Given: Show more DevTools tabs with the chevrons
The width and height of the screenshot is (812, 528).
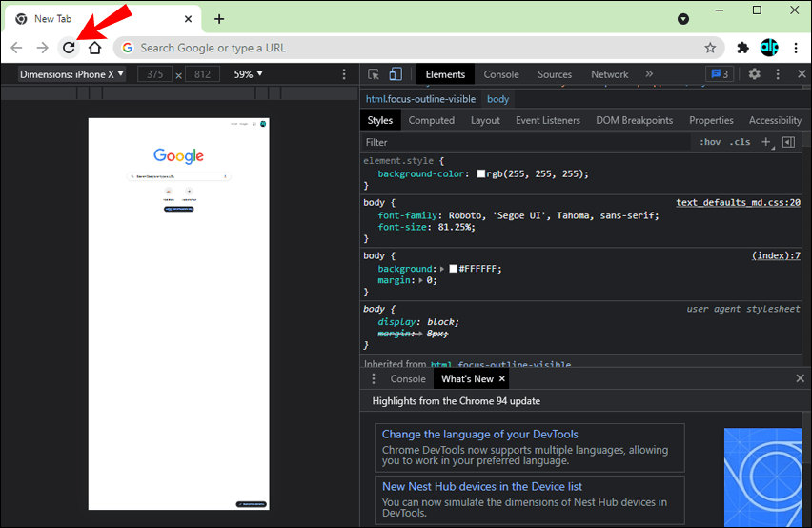Looking at the screenshot, I should tap(649, 74).
